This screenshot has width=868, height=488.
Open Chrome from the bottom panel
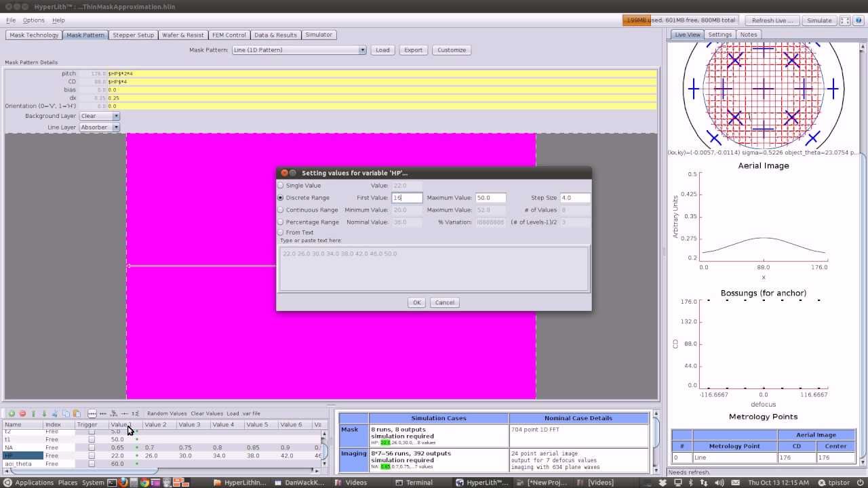[x=145, y=483]
